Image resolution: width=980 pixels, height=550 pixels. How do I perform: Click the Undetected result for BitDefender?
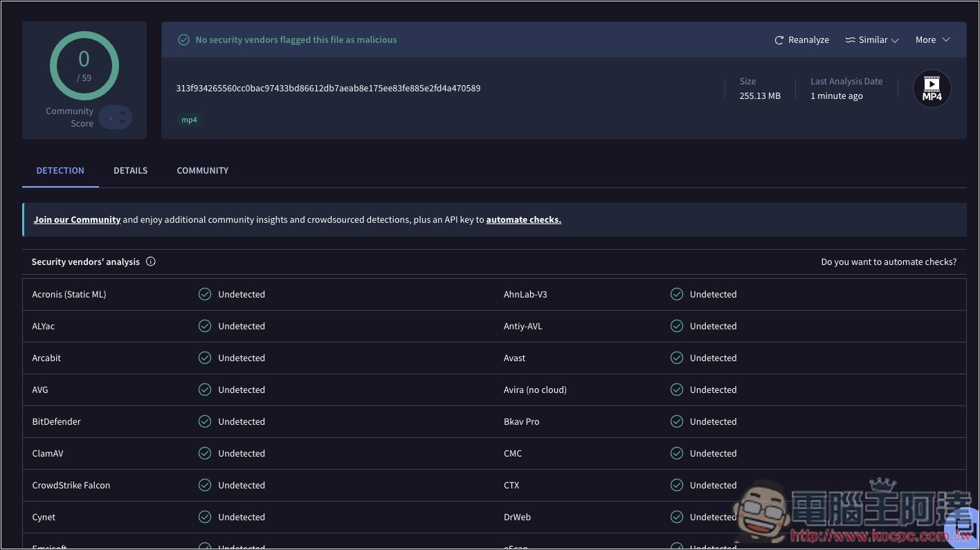point(242,421)
